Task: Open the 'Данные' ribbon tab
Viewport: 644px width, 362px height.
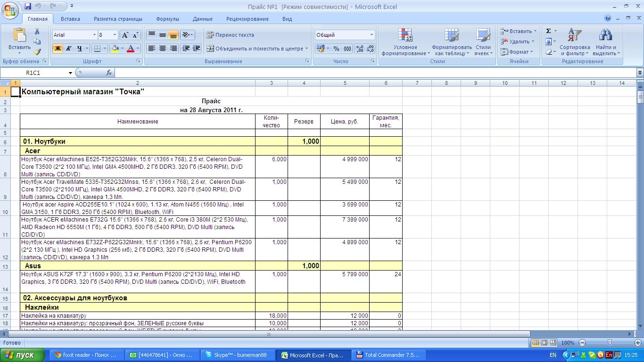Action: (x=203, y=19)
